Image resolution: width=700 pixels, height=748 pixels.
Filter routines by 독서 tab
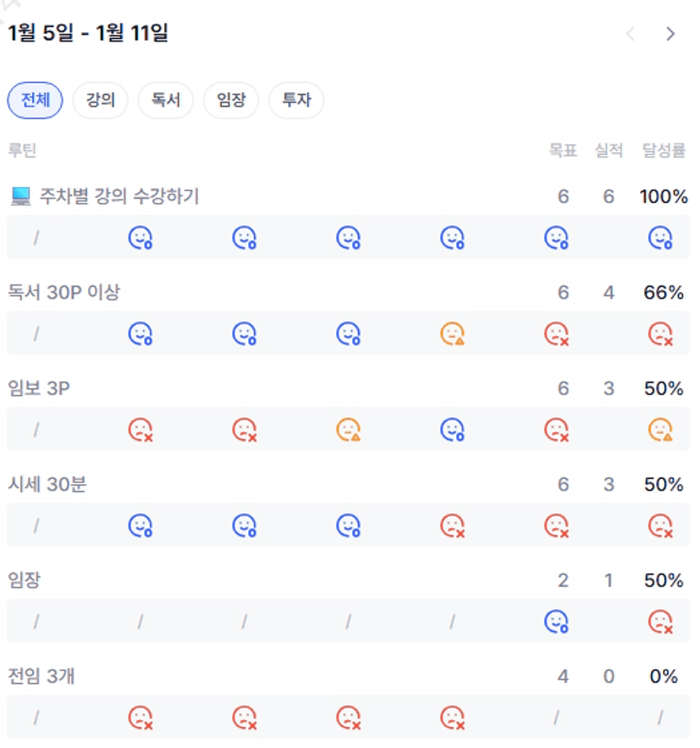pos(166,101)
